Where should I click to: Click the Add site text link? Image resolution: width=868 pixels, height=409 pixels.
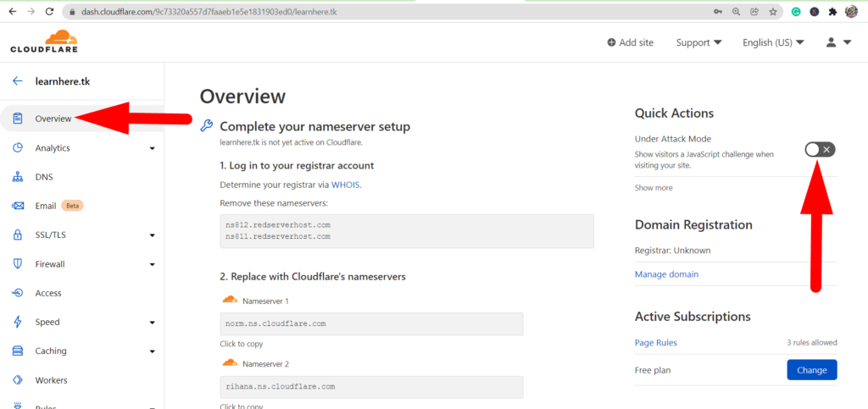[x=636, y=42]
